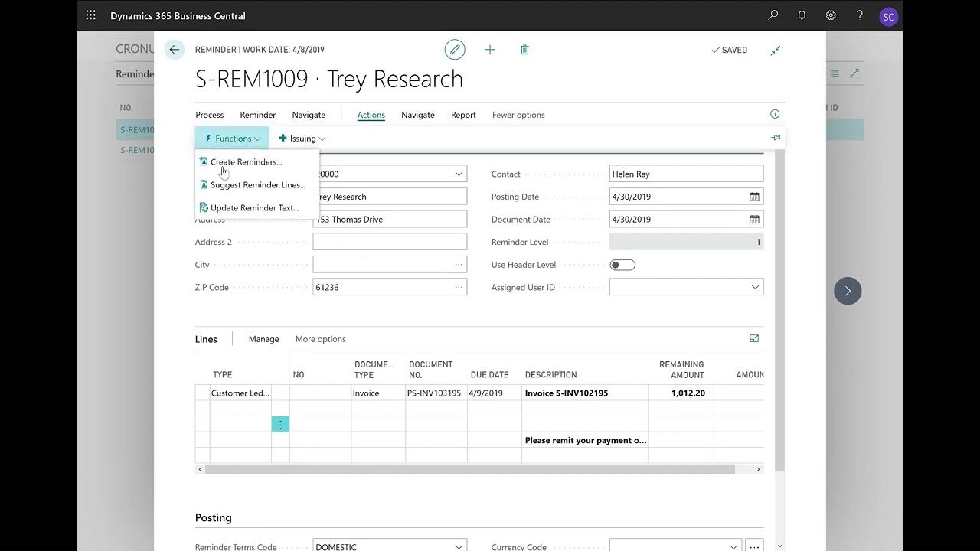Open the Process menu
980x551 pixels.
tap(209, 115)
